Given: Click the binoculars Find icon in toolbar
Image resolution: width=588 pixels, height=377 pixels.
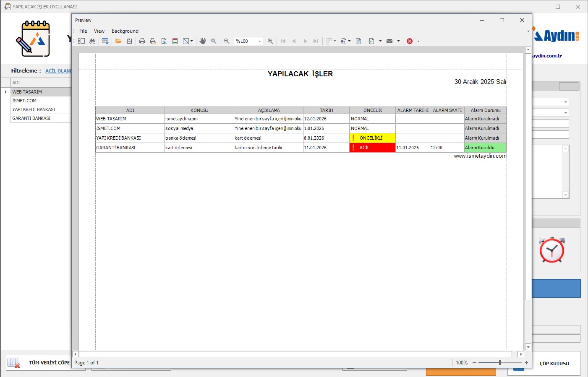Looking at the screenshot, I should pos(92,41).
